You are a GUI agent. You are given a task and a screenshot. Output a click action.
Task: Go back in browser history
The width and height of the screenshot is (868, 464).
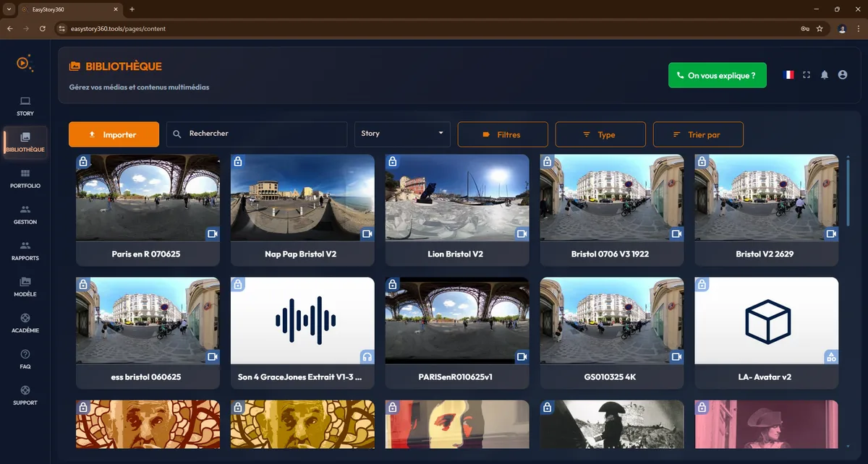point(9,29)
